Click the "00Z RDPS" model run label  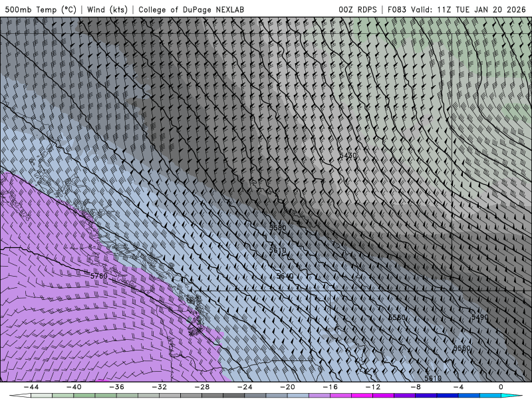coord(358,9)
